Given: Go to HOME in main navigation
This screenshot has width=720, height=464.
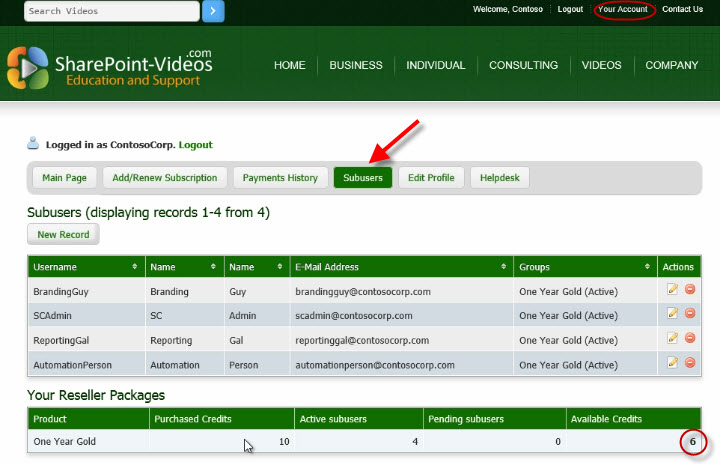Looking at the screenshot, I should tap(290, 65).
